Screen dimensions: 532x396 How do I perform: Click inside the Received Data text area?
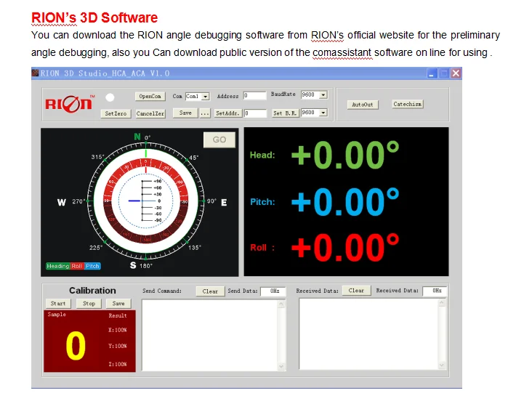click(368, 334)
